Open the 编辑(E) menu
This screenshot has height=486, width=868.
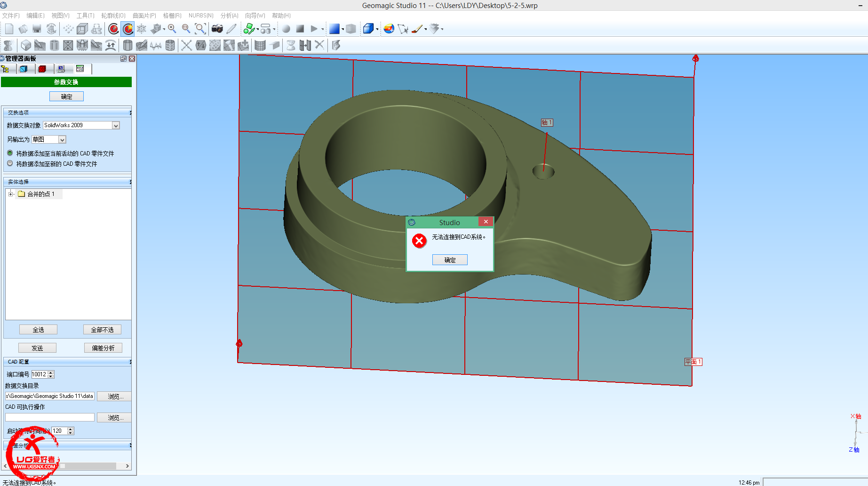pyautogui.click(x=36, y=16)
